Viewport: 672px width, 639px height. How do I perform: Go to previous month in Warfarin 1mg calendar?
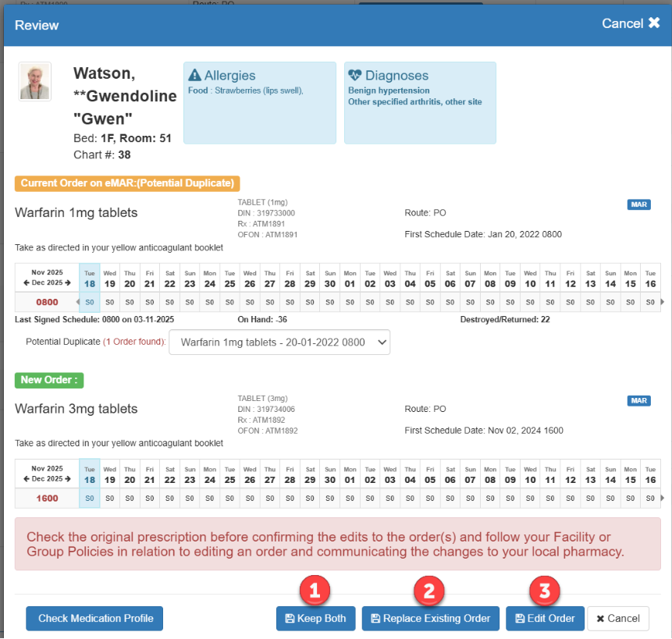(x=26, y=282)
